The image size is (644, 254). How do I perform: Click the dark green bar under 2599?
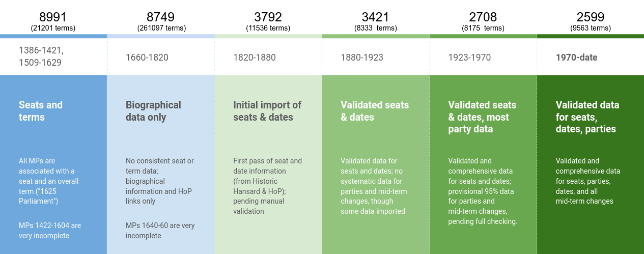(590, 36)
